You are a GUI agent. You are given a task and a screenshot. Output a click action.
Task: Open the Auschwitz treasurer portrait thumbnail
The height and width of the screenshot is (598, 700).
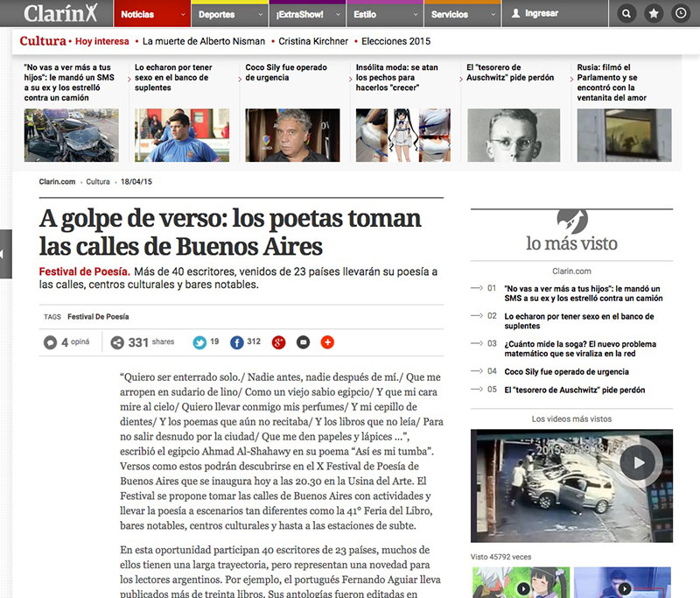514,136
